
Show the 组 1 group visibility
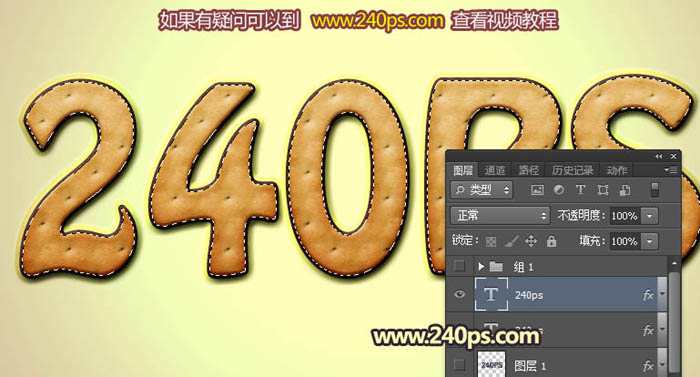tap(459, 266)
